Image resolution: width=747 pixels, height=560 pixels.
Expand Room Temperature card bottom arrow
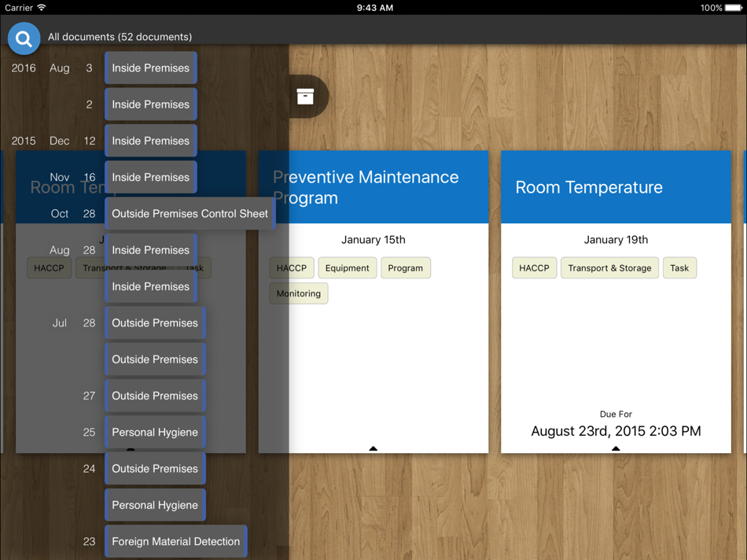[x=616, y=448]
